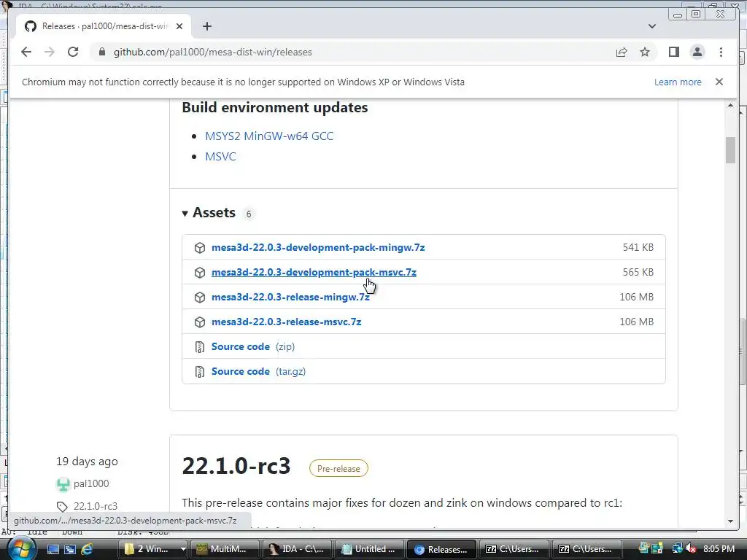Dismiss the unsupported Windows warning bar
The image size is (747, 560).
(719, 82)
